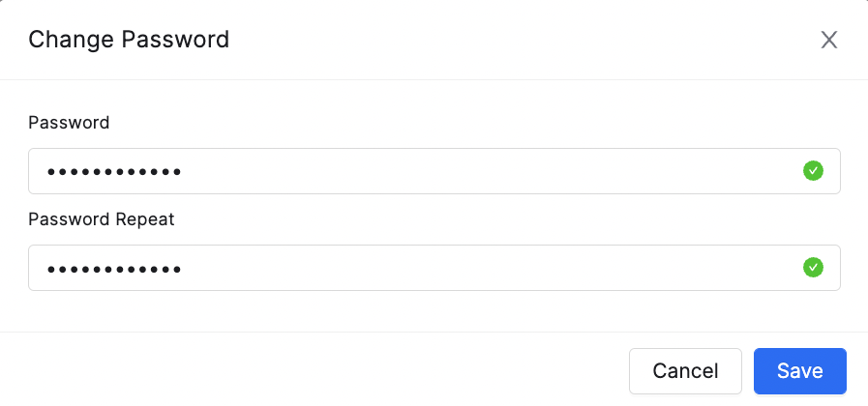Click the blue Save button label
Image resolution: width=868 pixels, height=406 pixels.
800,371
